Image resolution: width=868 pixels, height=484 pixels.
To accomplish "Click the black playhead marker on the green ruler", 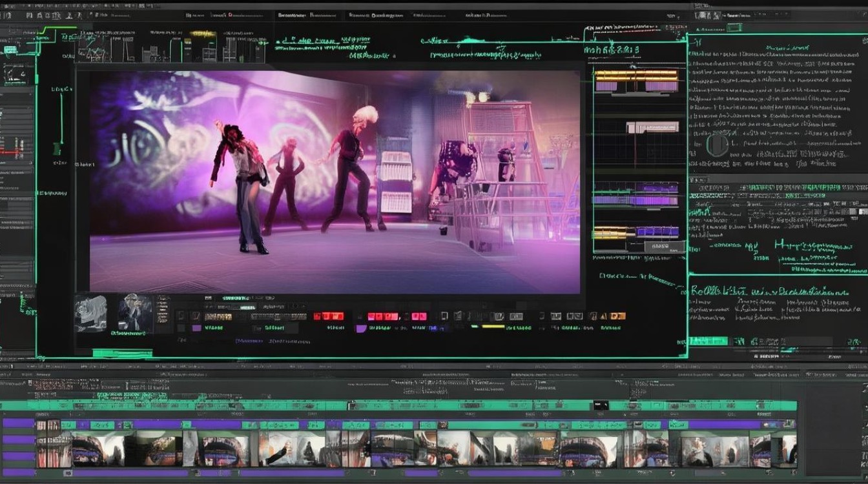I will (x=601, y=405).
